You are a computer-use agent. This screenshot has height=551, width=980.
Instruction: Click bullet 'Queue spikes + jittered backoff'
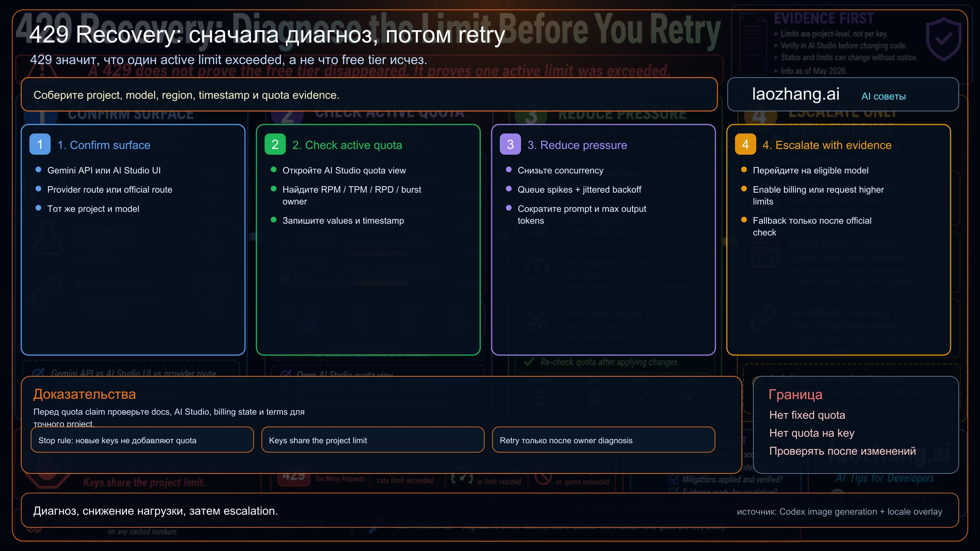tap(579, 190)
